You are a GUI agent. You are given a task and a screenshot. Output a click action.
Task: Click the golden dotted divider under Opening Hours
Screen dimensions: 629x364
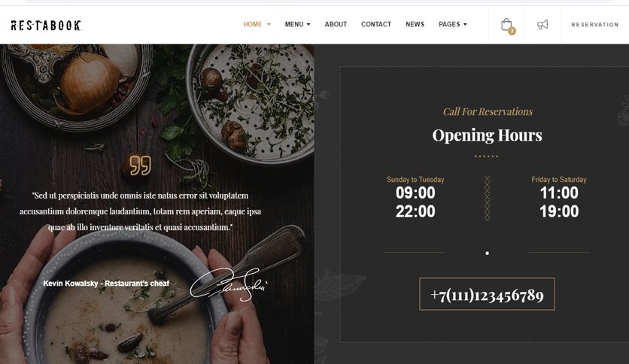[x=486, y=156]
